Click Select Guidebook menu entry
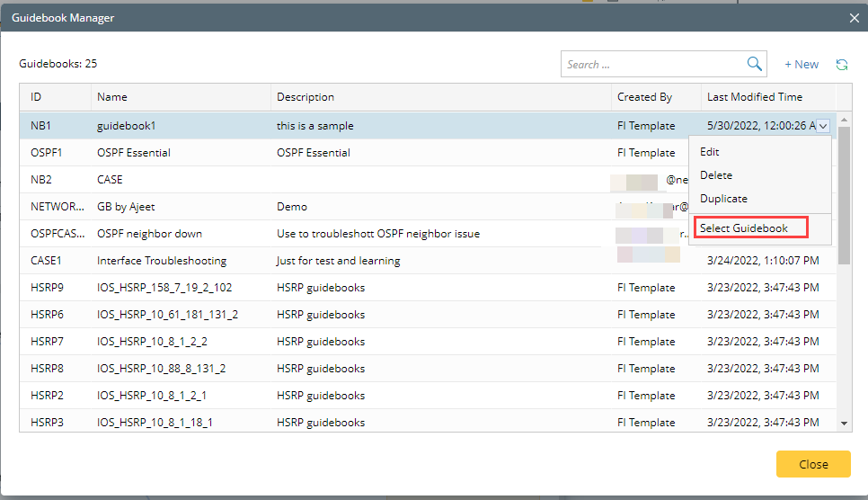 744,228
